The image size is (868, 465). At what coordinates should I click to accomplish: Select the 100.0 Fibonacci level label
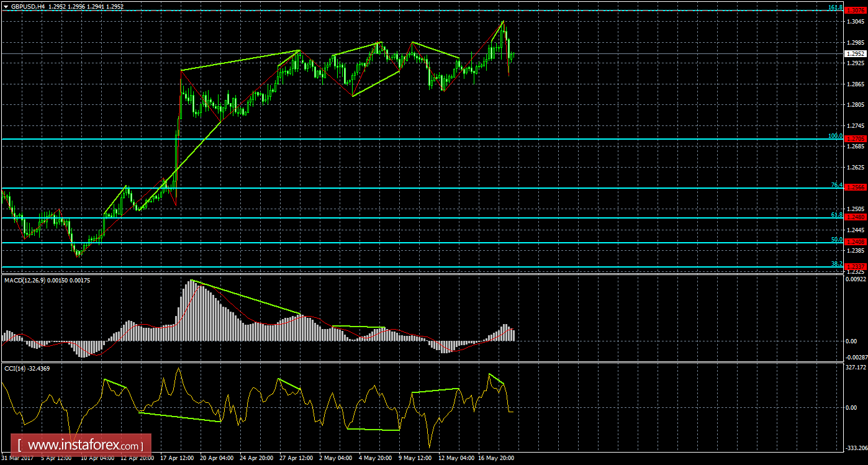point(835,136)
